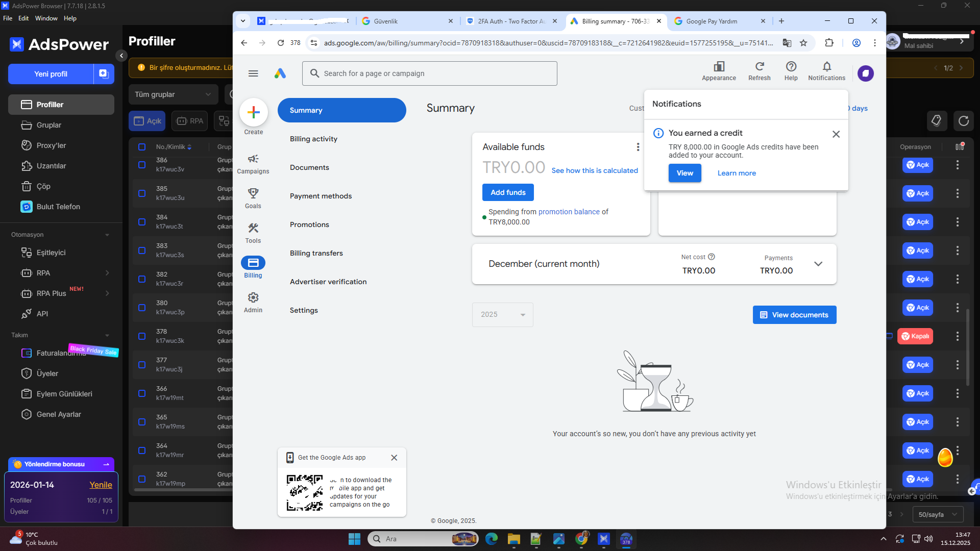
Task: Collapse the Takım section
Action: 107,335
